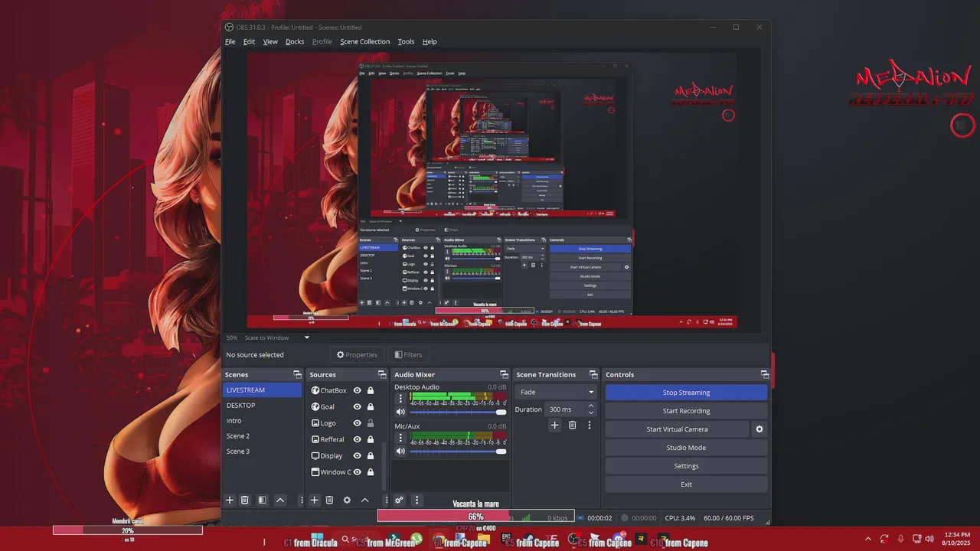
Task: Open Mic/Aux three-dot options
Action: click(x=400, y=437)
